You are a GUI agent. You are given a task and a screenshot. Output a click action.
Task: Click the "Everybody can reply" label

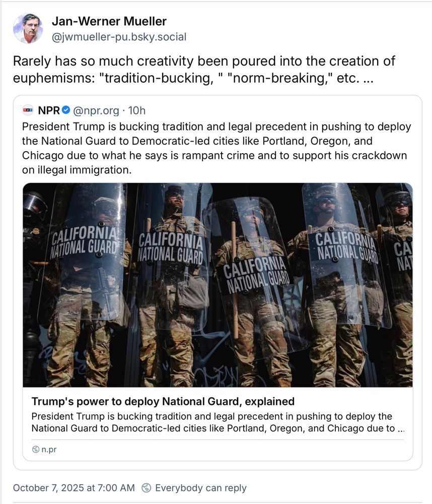point(201,488)
